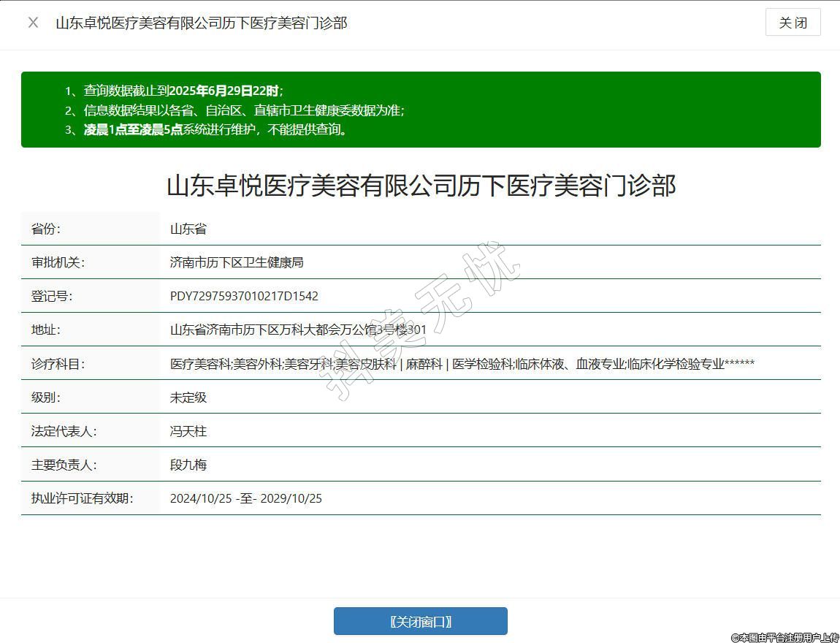Click the 地址 value with 万科大都会 address
This screenshot has width=840, height=643.
298,330
